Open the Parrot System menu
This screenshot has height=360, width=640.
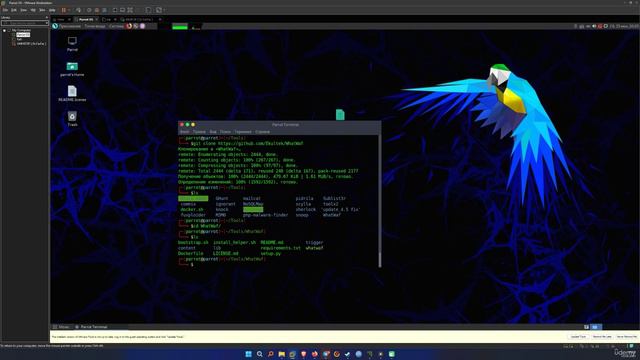[x=116, y=26]
